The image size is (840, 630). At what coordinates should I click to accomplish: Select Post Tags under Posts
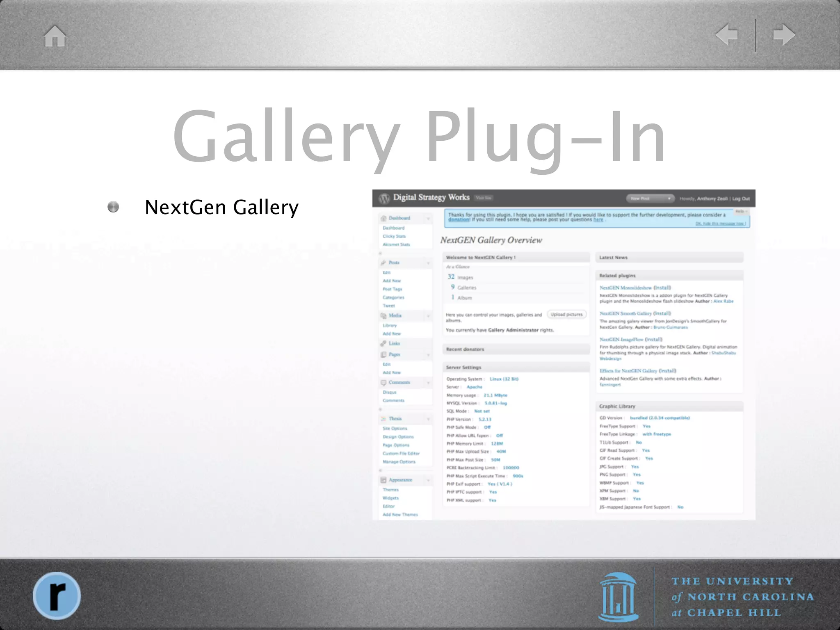coord(392,289)
